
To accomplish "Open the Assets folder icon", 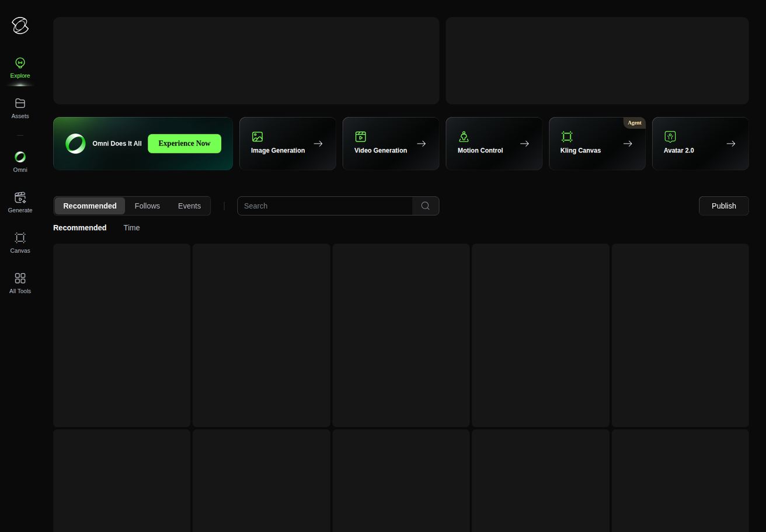I will click(x=20, y=103).
